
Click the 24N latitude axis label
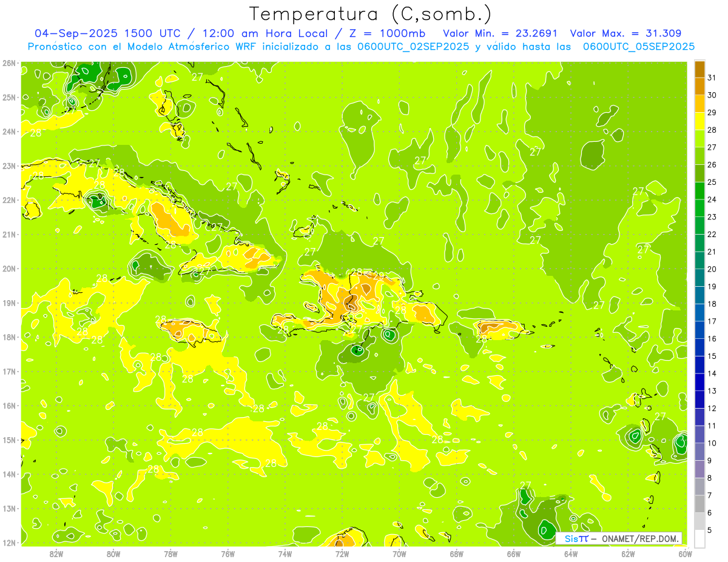click(8, 132)
